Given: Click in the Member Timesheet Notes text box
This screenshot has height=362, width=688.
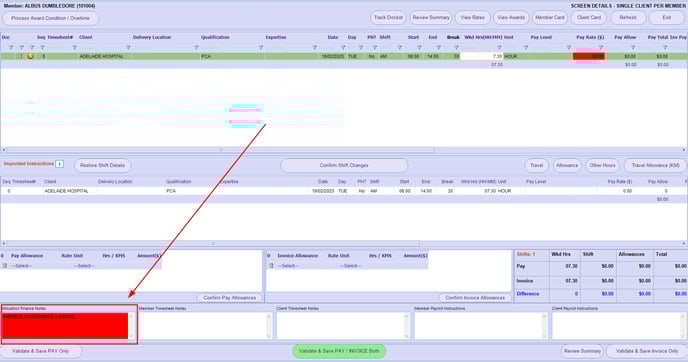Looking at the screenshot, I should coord(205,326).
